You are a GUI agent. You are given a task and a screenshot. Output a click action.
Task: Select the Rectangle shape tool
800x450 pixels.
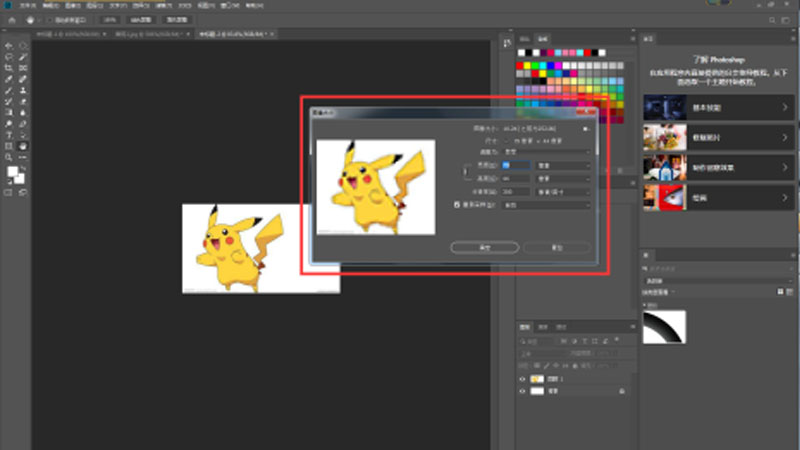click(9, 146)
